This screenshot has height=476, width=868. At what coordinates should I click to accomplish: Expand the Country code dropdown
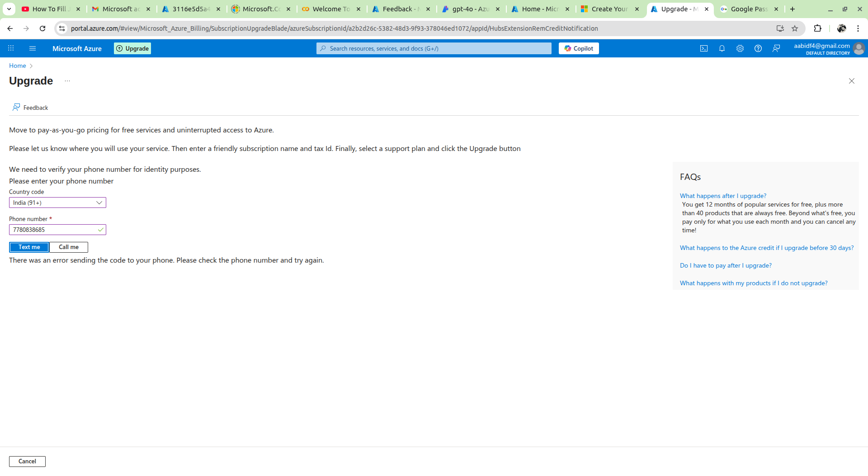(57, 203)
